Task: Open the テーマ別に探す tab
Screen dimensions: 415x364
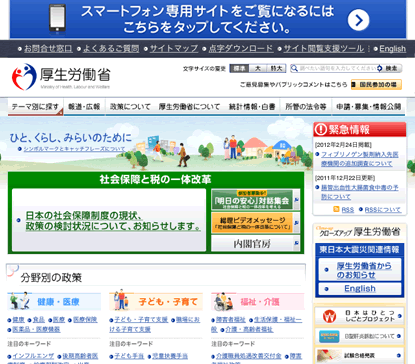Action: tap(35, 107)
